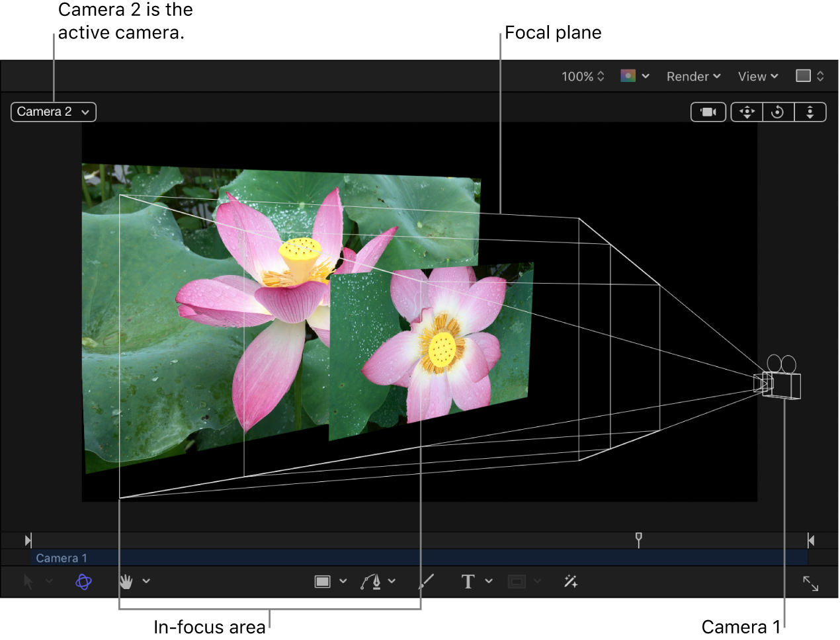Viewport: 840px width, 640px height.
Task: Toggle the scene camera visibility button
Action: pyautogui.click(x=708, y=112)
